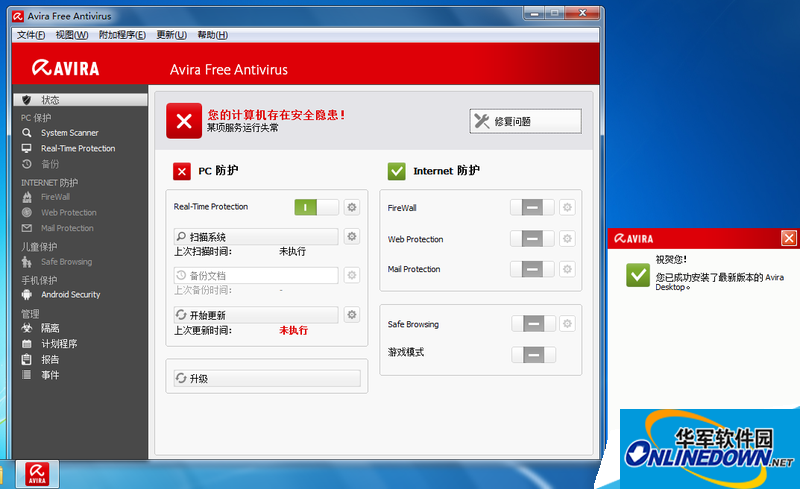Image resolution: width=800 pixels, height=489 pixels.
Task: Close the Avira notification popup
Action: [789, 238]
